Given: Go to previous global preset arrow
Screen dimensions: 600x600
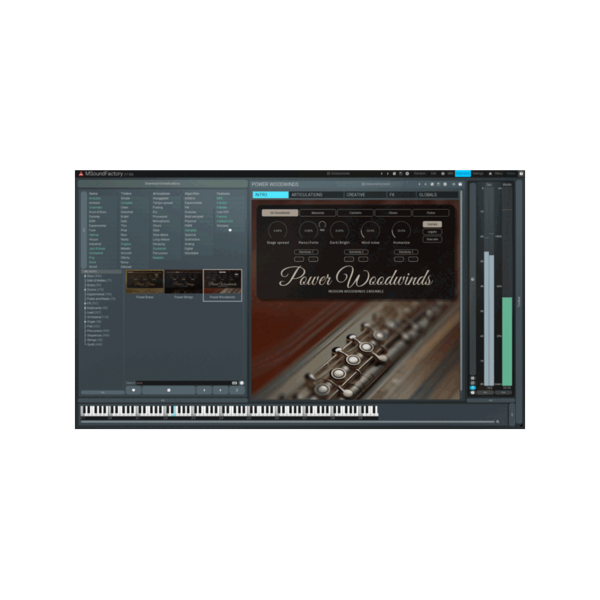Looking at the screenshot, I should click(x=382, y=174).
